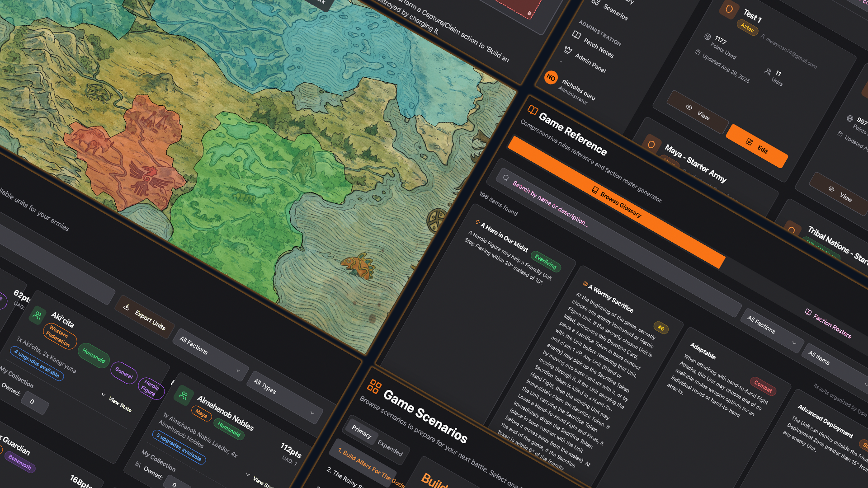Click the eye icon on Test 1 View
The width and height of the screenshot is (868, 488).
[689, 107]
